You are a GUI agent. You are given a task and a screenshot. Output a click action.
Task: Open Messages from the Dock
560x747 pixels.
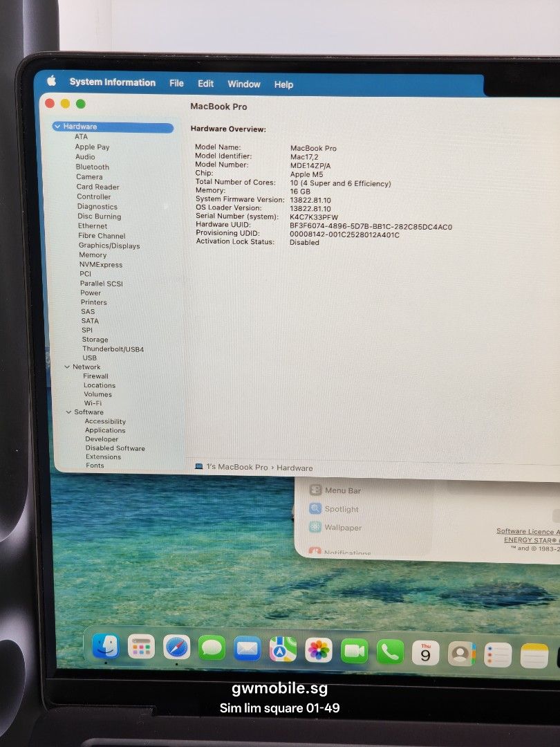212,648
